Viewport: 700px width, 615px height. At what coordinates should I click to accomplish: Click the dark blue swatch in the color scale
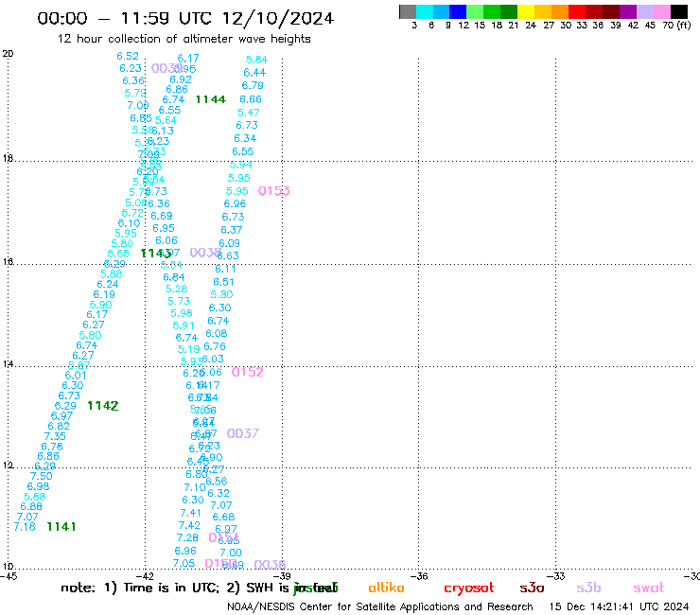coord(458,11)
